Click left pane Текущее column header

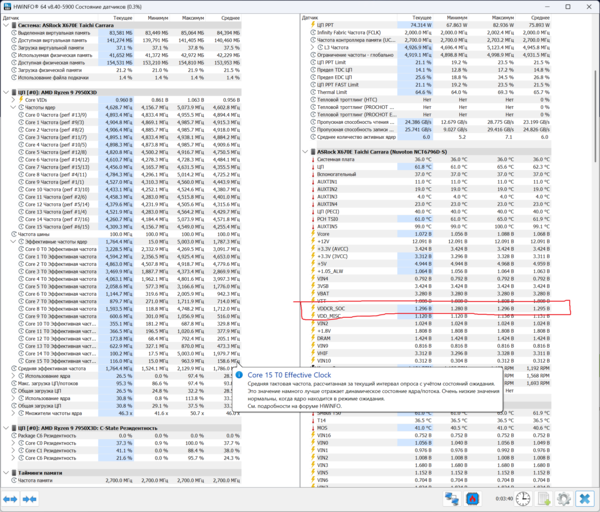122,18
